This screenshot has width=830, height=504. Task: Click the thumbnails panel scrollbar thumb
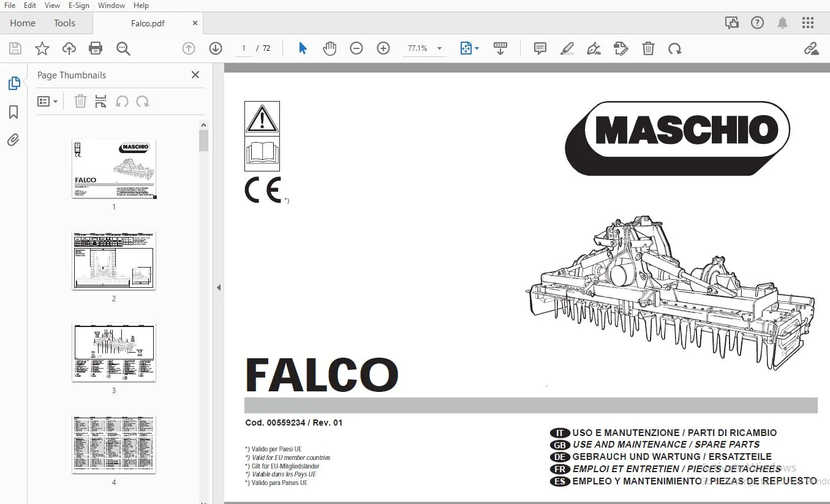click(203, 140)
